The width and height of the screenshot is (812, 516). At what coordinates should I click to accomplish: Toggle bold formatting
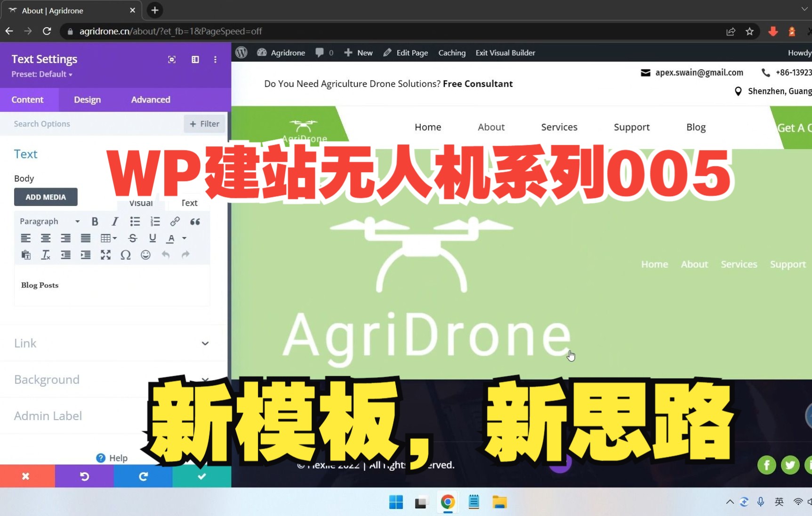click(x=95, y=221)
